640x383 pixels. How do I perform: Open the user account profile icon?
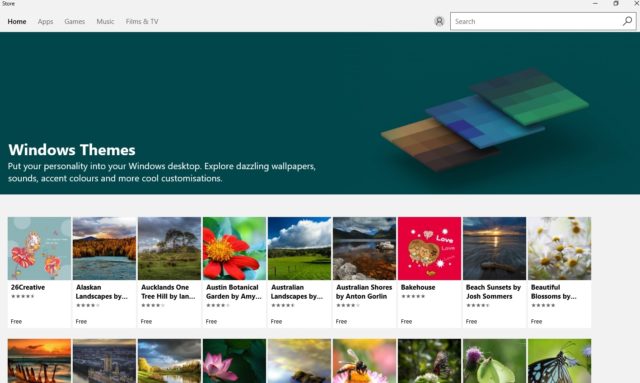439,21
